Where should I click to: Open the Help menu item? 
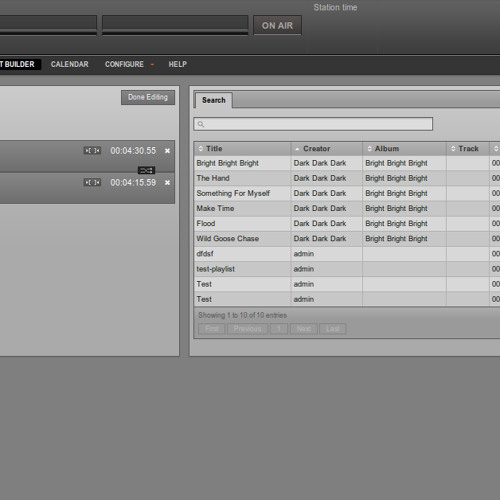click(177, 64)
